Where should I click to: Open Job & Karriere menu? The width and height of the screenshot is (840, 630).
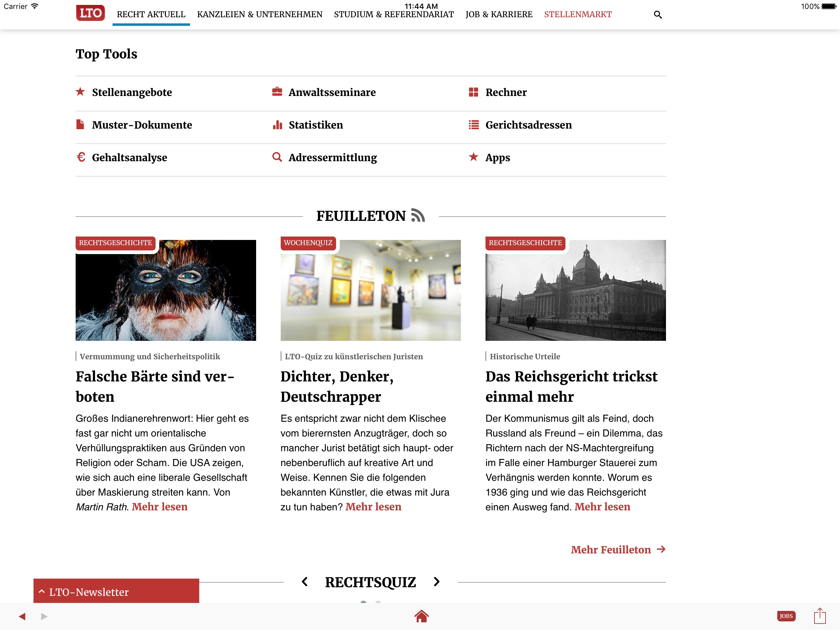click(x=499, y=14)
